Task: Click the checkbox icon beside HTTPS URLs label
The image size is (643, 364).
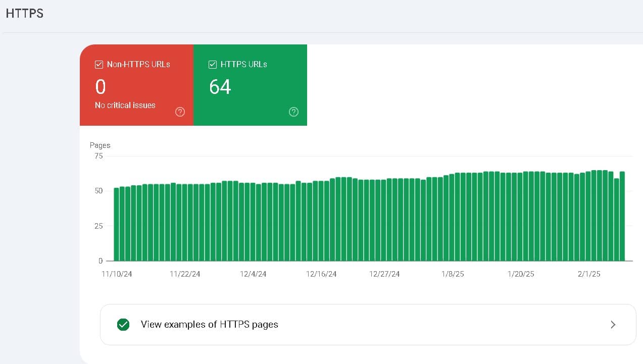Action: 213,64
